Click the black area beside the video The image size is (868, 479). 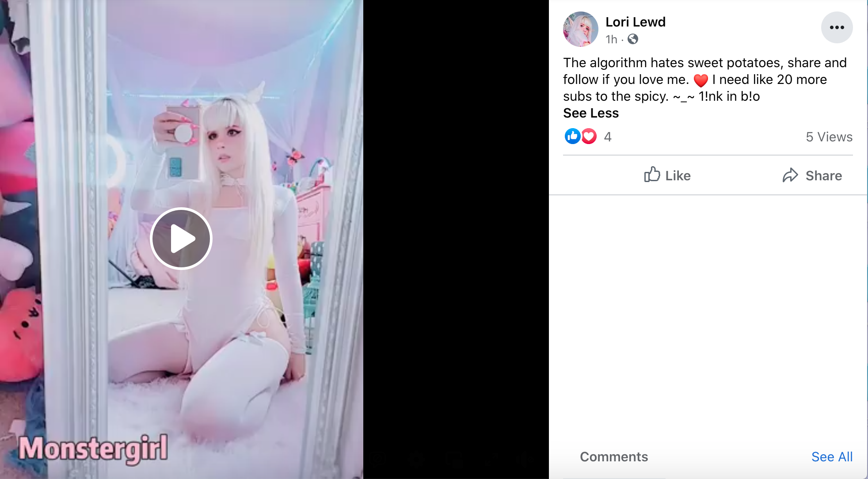coord(456,239)
